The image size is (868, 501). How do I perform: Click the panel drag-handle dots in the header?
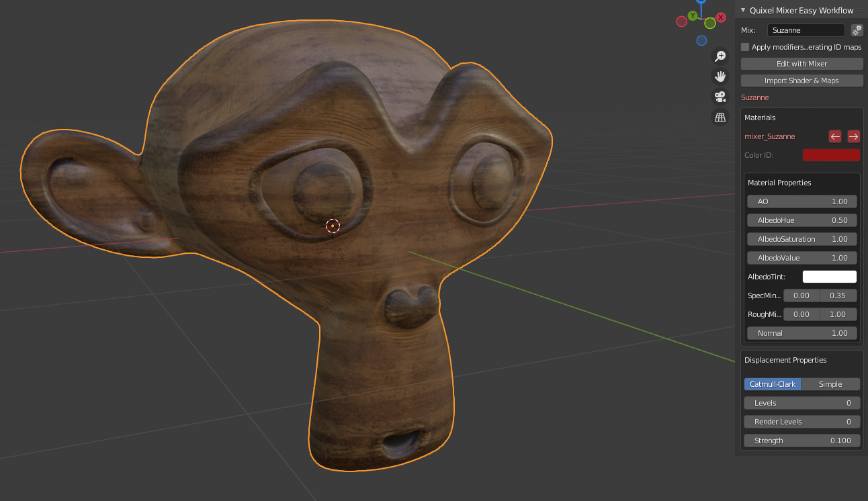861,10
